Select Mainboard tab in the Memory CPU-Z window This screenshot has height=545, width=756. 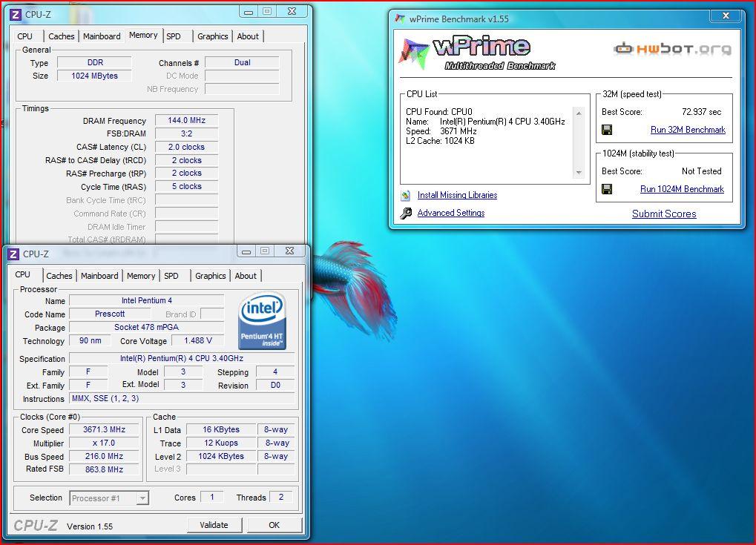click(102, 36)
